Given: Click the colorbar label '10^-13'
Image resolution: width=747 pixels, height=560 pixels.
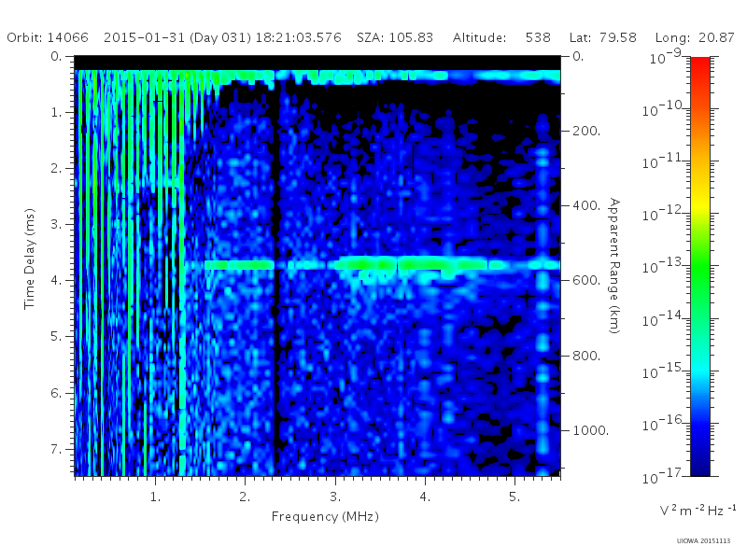Looking at the screenshot, I should click(x=664, y=266).
